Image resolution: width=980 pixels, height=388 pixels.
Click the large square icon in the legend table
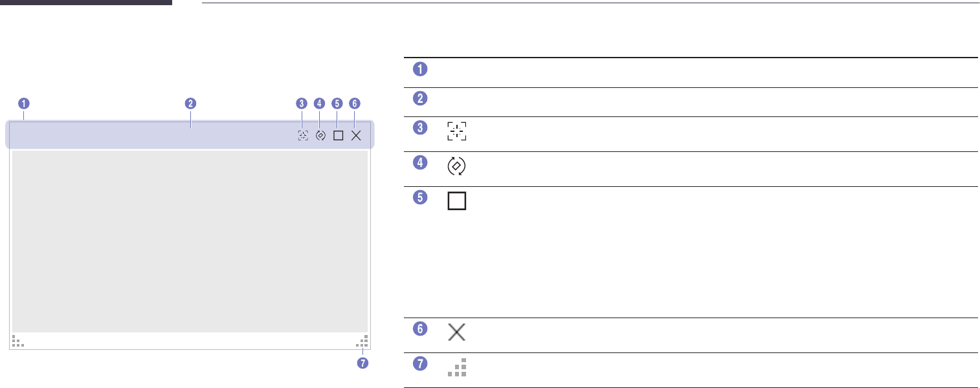pyautogui.click(x=456, y=202)
